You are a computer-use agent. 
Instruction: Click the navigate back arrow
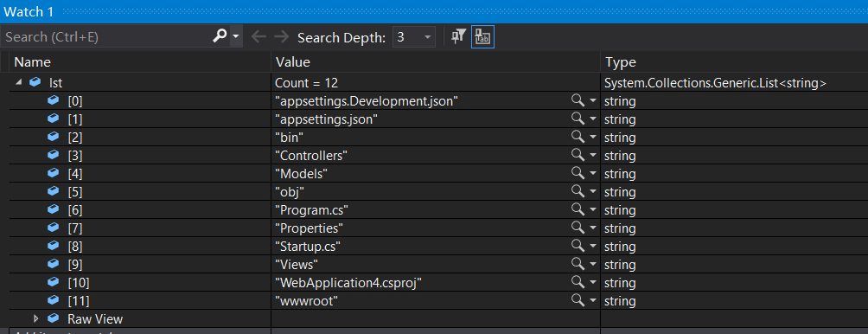(258, 37)
